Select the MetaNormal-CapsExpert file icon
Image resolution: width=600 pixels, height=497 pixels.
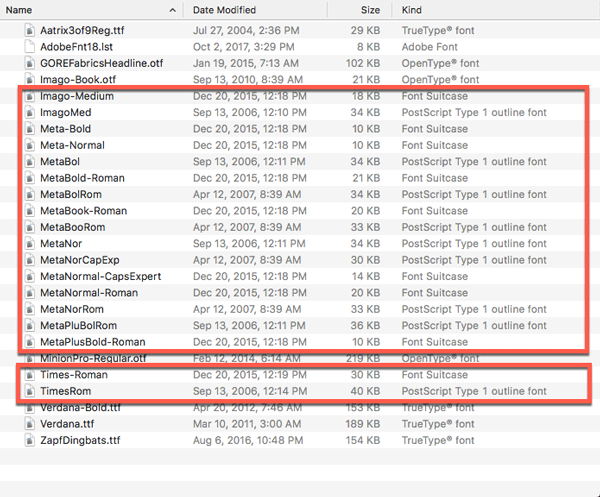tap(29, 276)
